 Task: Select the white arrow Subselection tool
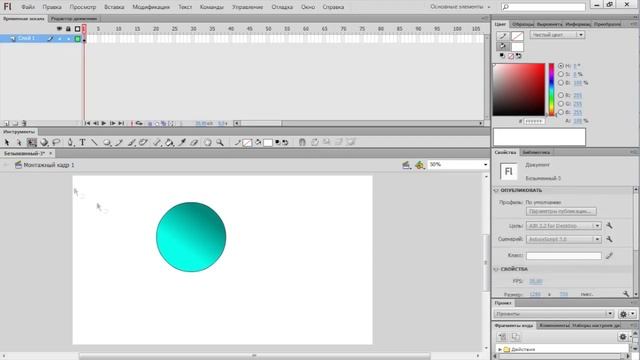click(19, 142)
